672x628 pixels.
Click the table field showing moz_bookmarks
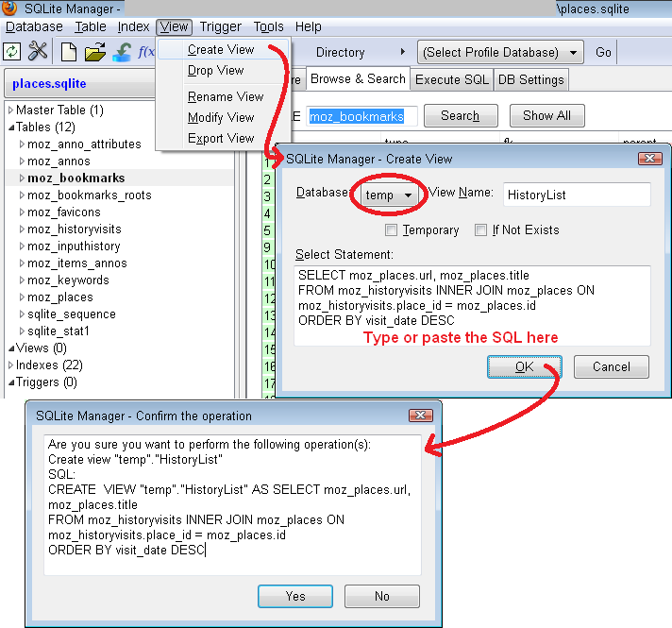tap(362, 116)
